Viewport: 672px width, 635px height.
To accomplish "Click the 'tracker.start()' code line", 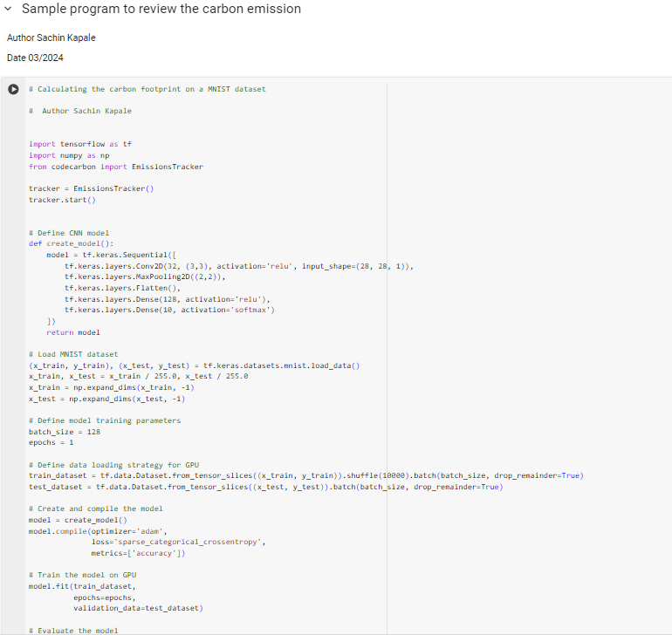I will [62, 200].
